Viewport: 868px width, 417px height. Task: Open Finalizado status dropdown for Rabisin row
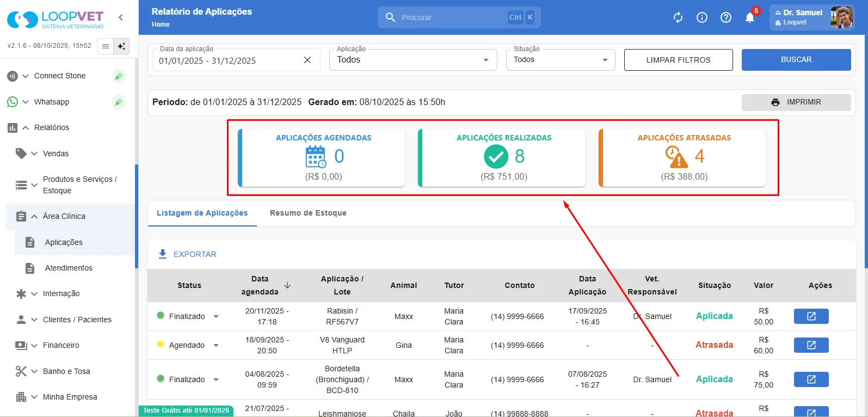pyautogui.click(x=216, y=316)
